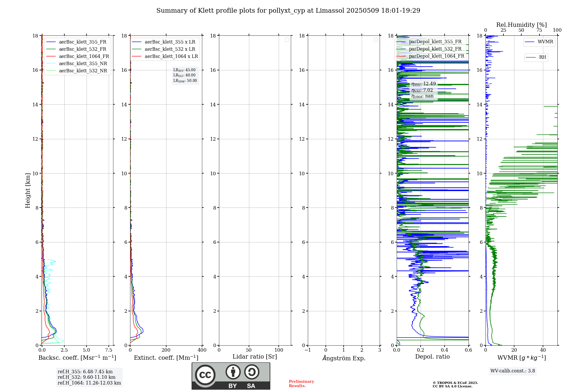Screen dimensions: 577x392
Task: Click the 'ref.H_355: 6.48-7.45 km' text
Action: [x=85, y=372]
